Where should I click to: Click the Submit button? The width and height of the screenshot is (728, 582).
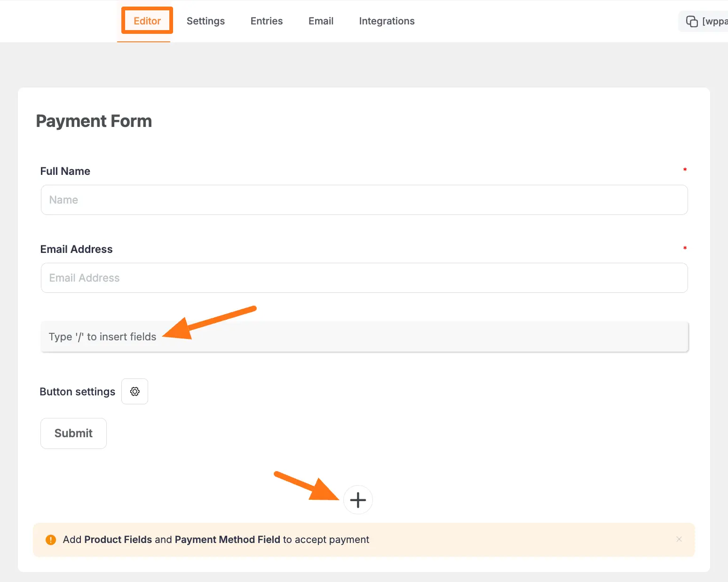click(x=73, y=433)
